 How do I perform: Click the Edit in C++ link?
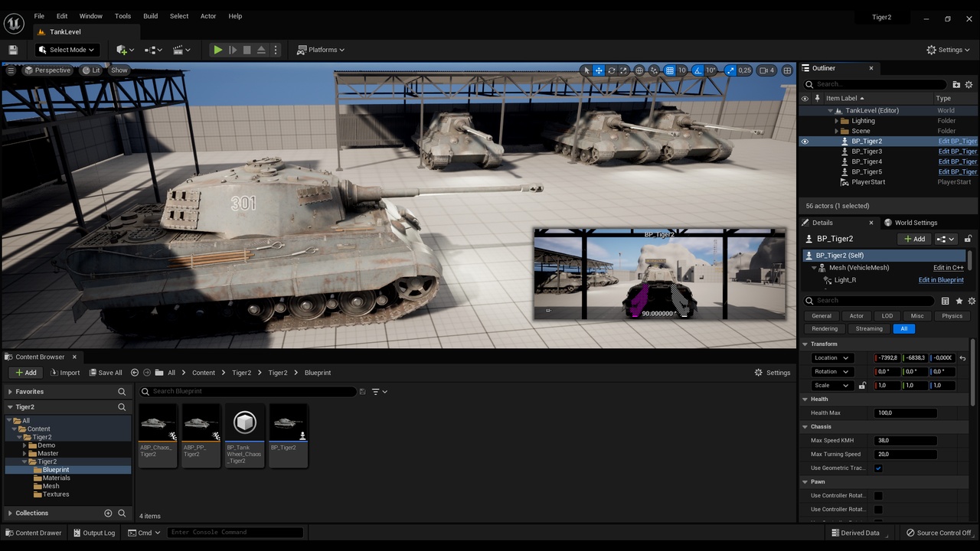949,268
